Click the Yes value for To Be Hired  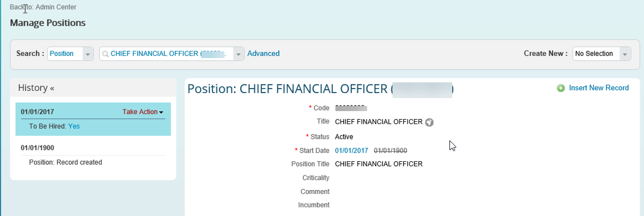[x=74, y=126]
